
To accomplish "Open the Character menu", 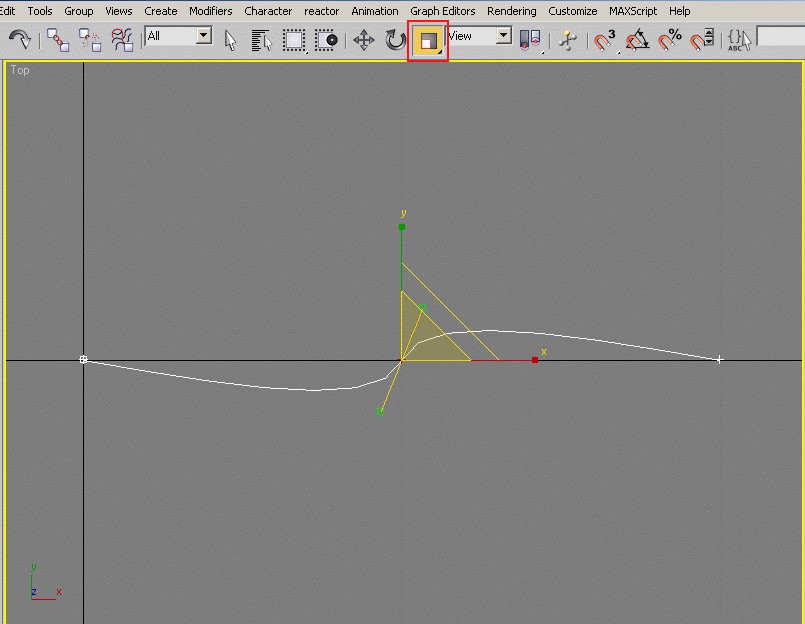I will (x=268, y=11).
